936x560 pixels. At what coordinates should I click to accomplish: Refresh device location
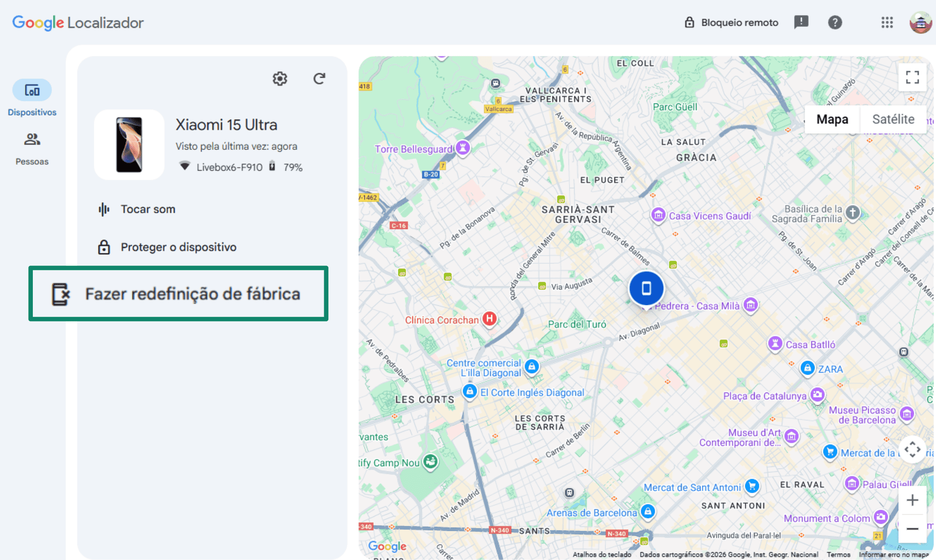pos(319,79)
